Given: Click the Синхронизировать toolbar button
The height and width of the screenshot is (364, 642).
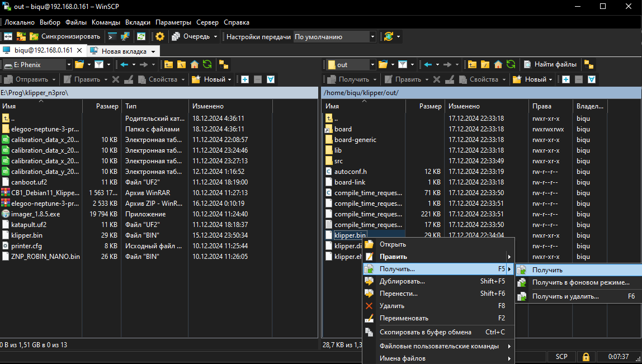Looking at the screenshot, I should tap(65, 36).
